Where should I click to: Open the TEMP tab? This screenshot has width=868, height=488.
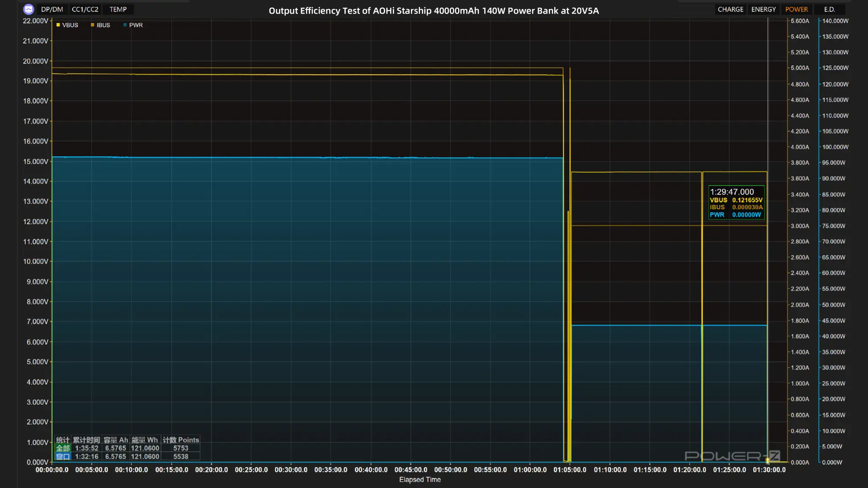coord(118,9)
